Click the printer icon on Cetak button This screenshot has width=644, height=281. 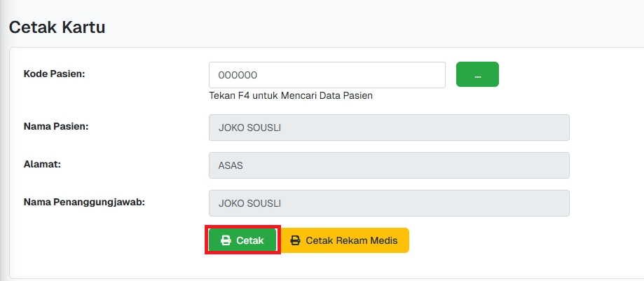pos(226,240)
